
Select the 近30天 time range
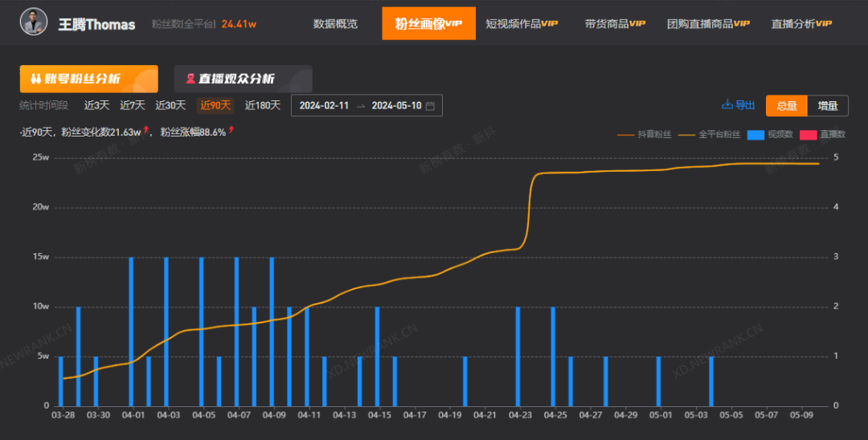coord(170,105)
